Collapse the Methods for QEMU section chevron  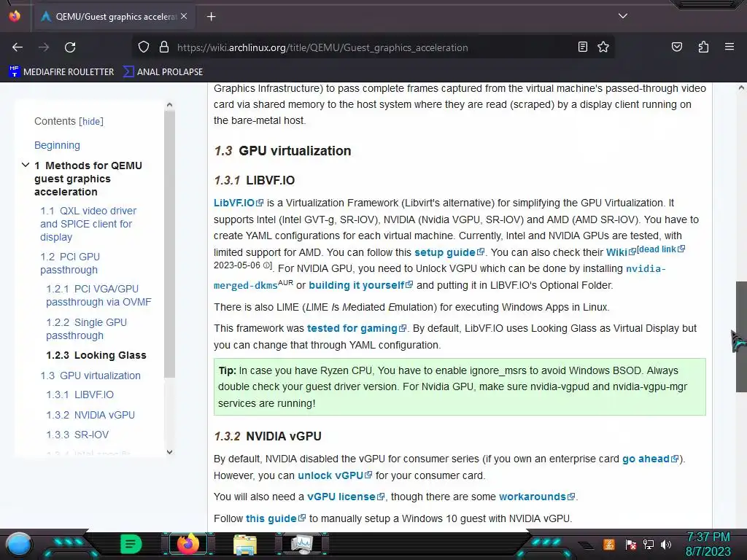click(26, 166)
